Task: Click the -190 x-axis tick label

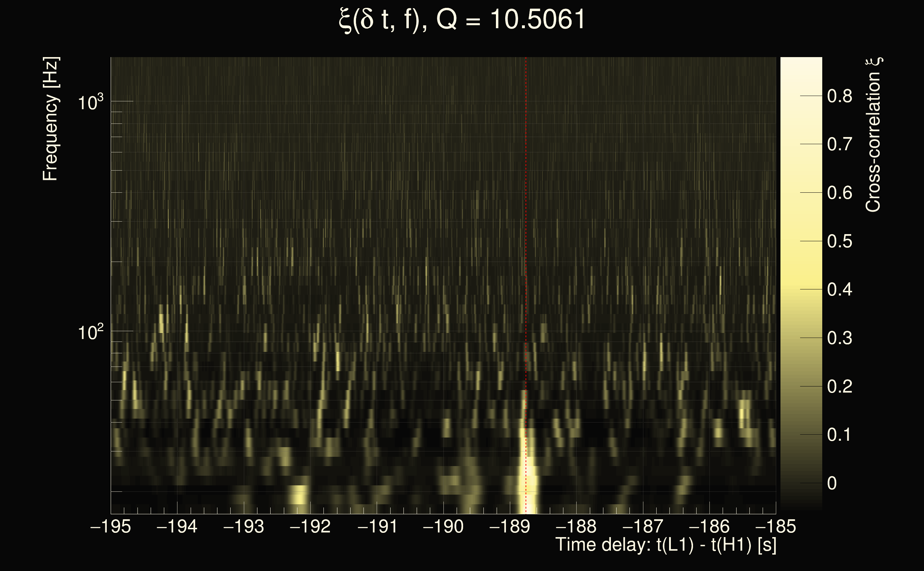Action: (443, 527)
